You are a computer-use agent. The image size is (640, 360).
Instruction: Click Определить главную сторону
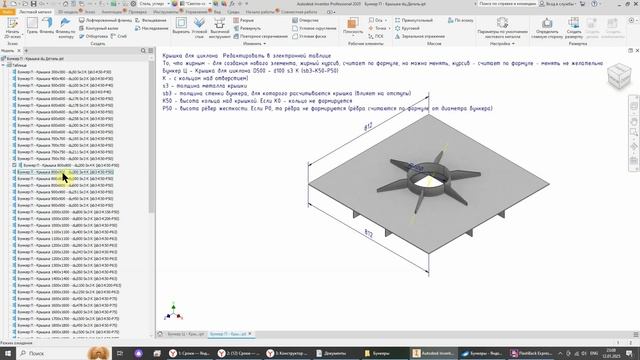[x=547, y=28]
